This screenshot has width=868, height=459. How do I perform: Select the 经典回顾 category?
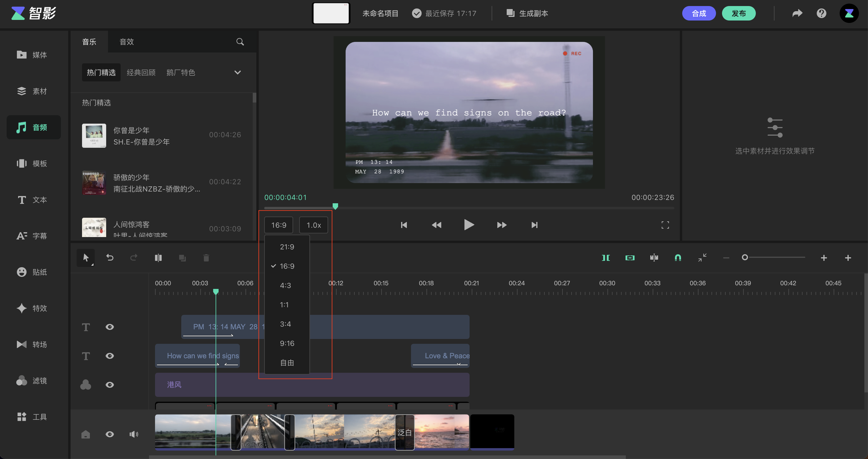[x=141, y=72]
